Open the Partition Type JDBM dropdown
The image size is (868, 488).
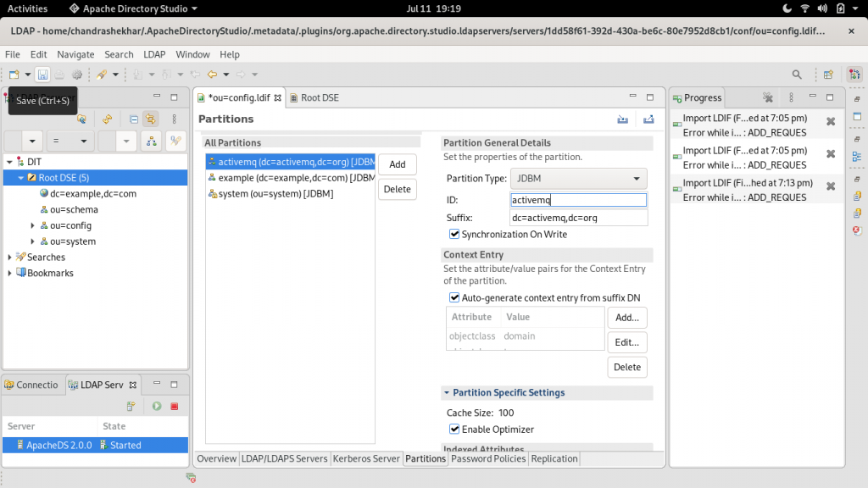(x=578, y=179)
